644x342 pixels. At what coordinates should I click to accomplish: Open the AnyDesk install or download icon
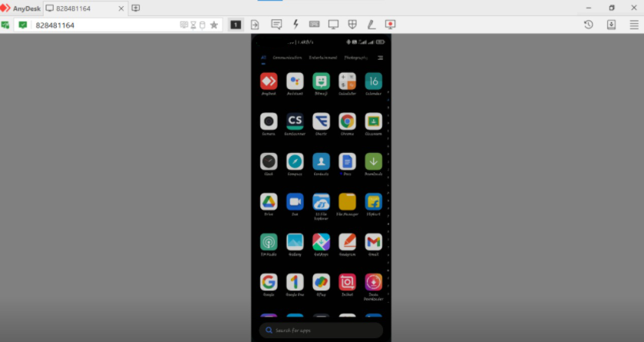click(611, 25)
